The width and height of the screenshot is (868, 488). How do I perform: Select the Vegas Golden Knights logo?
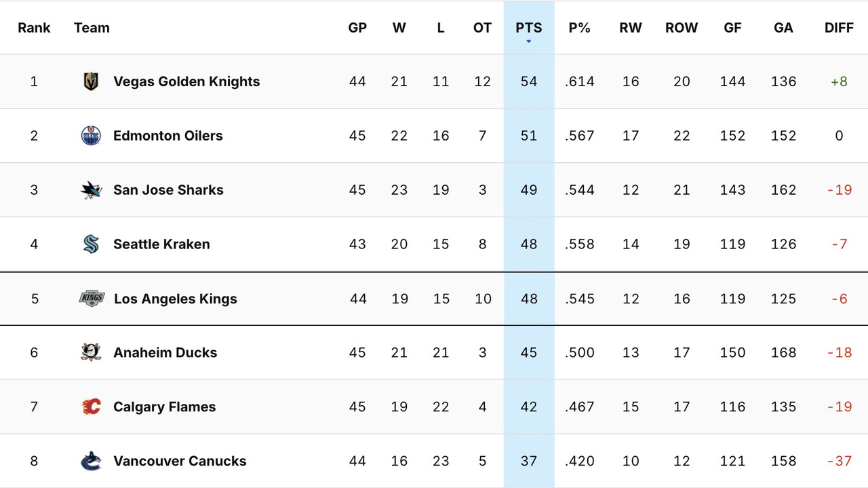pyautogui.click(x=91, y=81)
